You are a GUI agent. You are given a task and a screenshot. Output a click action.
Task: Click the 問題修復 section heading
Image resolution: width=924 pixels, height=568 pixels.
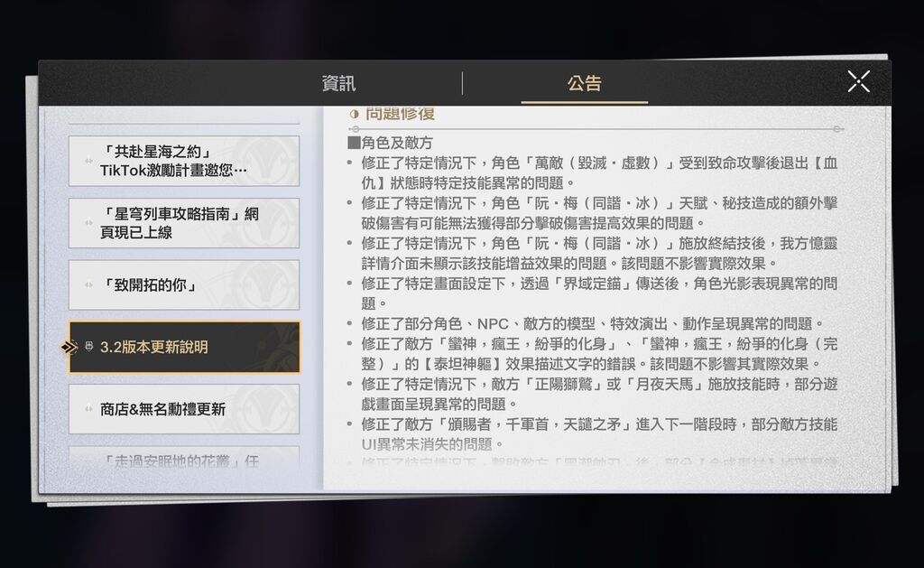coord(400,113)
